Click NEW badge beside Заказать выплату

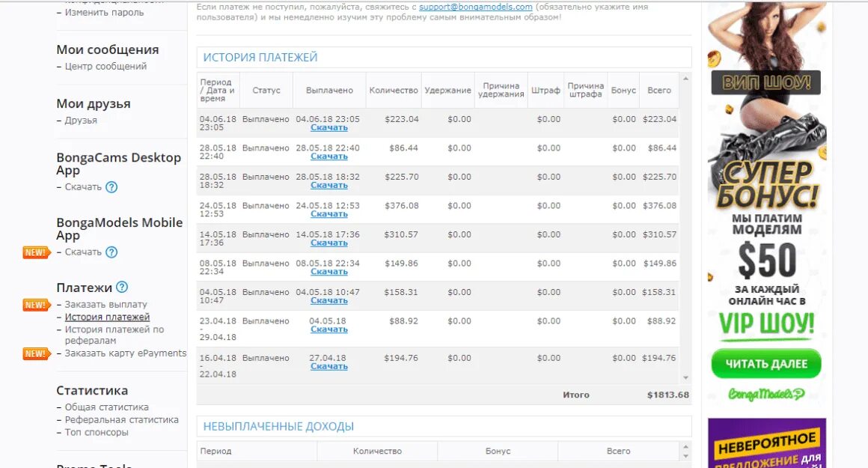point(37,305)
